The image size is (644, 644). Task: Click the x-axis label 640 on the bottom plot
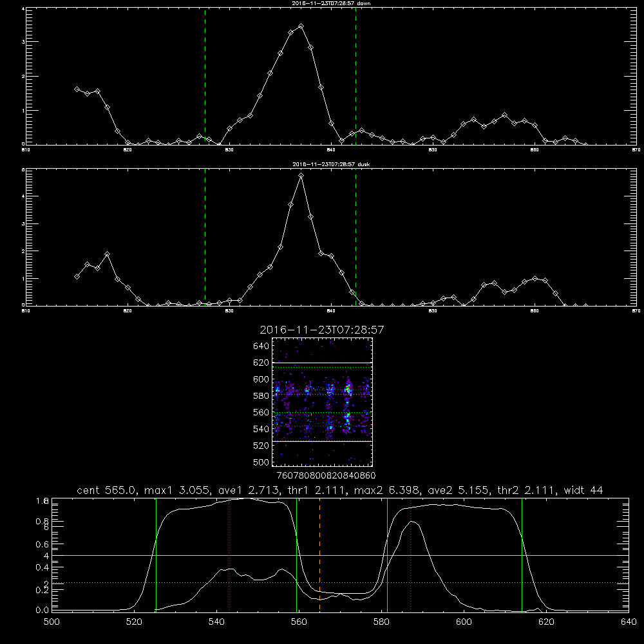pos(629,622)
